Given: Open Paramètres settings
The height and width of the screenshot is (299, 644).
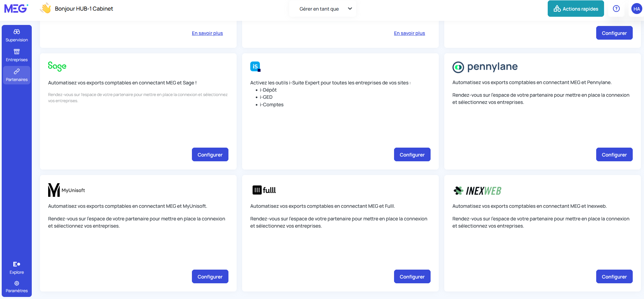Looking at the screenshot, I should [17, 287].
